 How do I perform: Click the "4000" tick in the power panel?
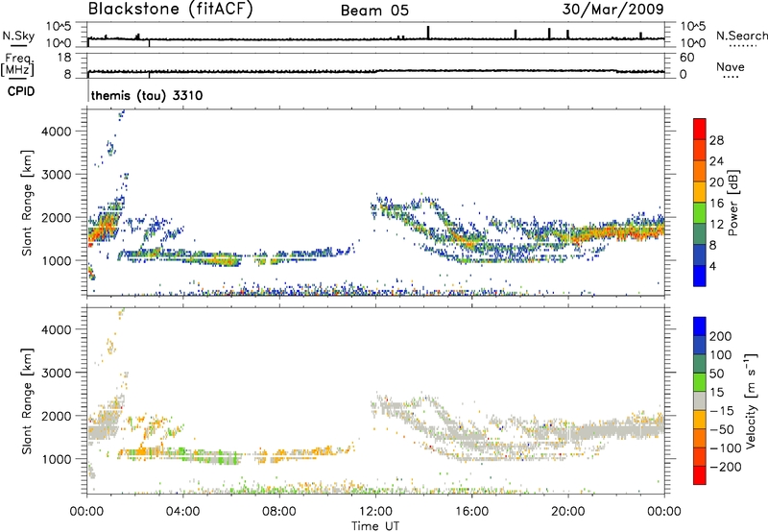[57, 132]
